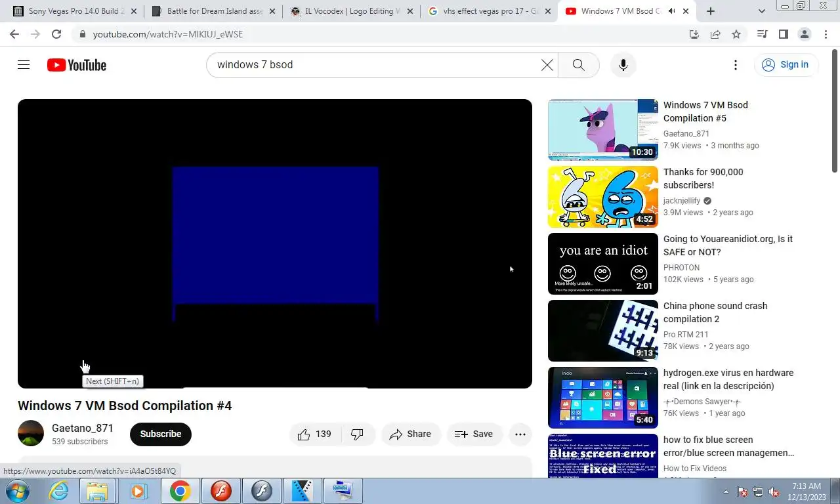Share the video
The width and height of the screenshot is (840, 504).
[410, 434]
